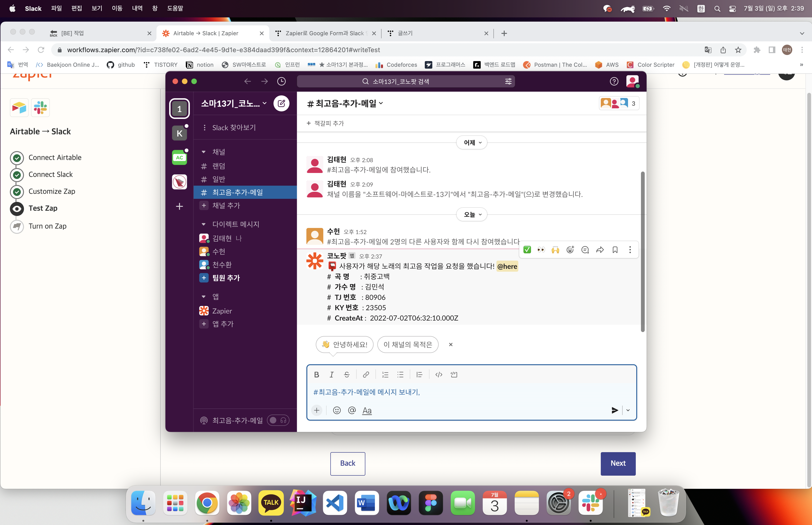
Task: Click the mention @ icon in composer
Action: coord(352,410)
